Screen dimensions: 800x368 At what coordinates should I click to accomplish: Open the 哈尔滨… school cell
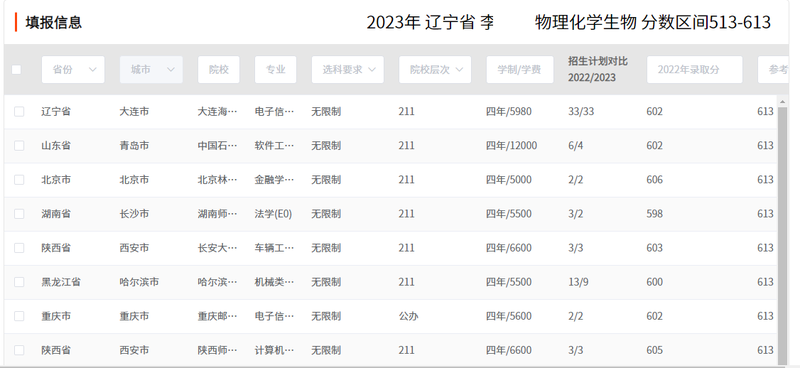point(217,282)
